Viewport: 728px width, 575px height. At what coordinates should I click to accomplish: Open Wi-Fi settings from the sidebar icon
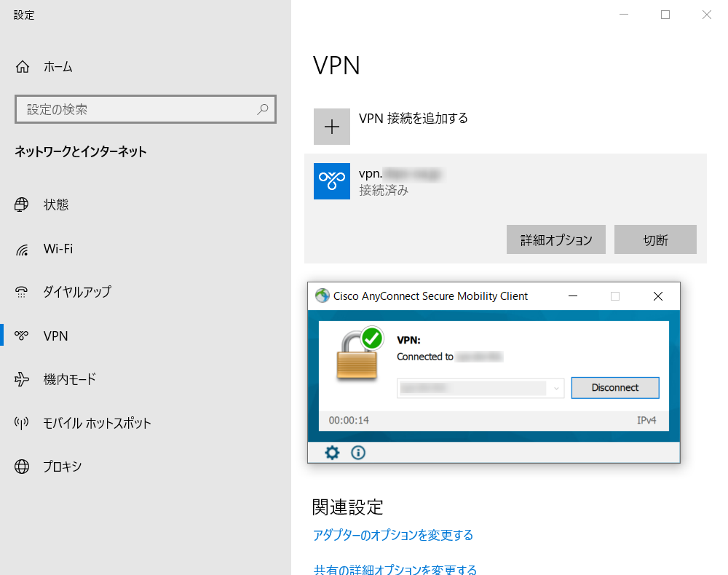tap(23, 248)
